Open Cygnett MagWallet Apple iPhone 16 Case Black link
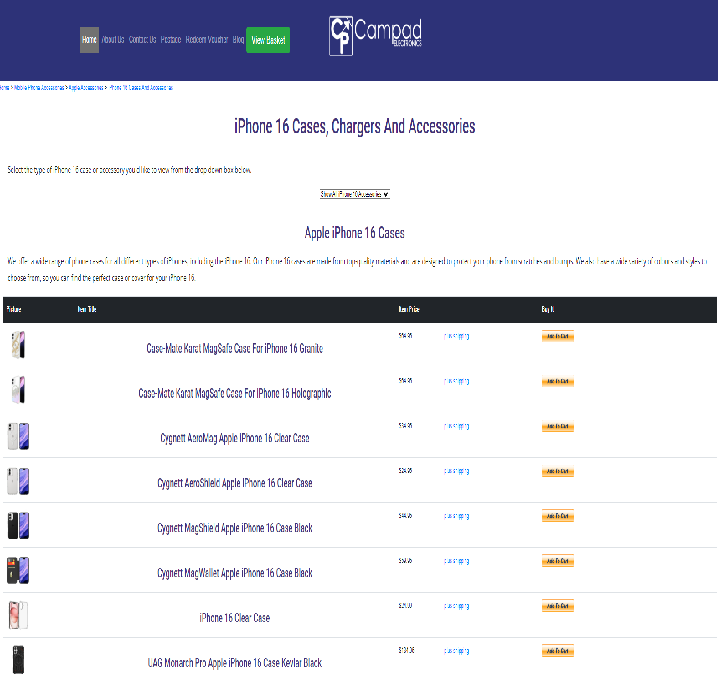The image size is (718, 678). (x=234, y=573)
